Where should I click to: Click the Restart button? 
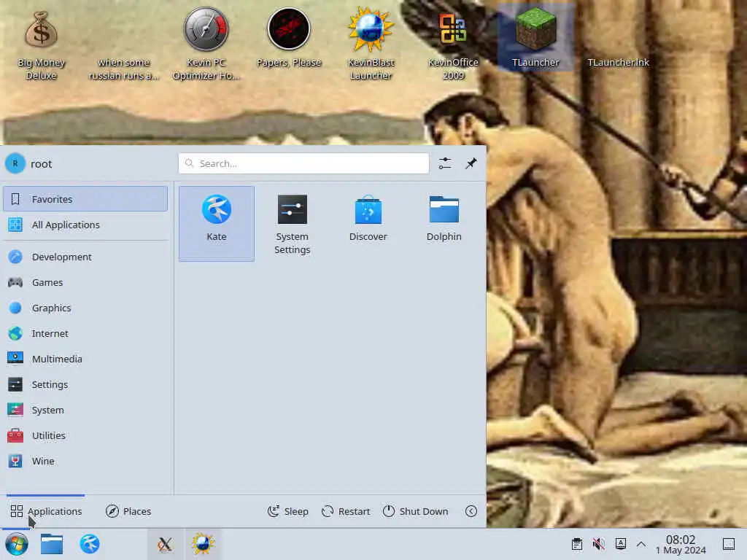tap(346, 511)
